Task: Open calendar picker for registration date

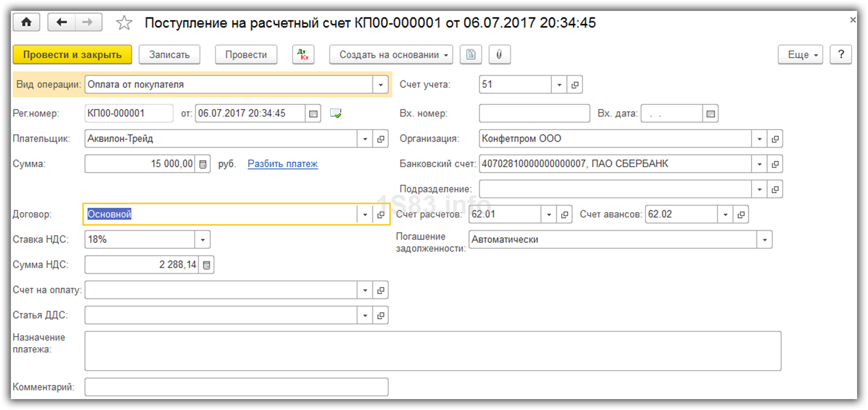Action: click(313, 114)
